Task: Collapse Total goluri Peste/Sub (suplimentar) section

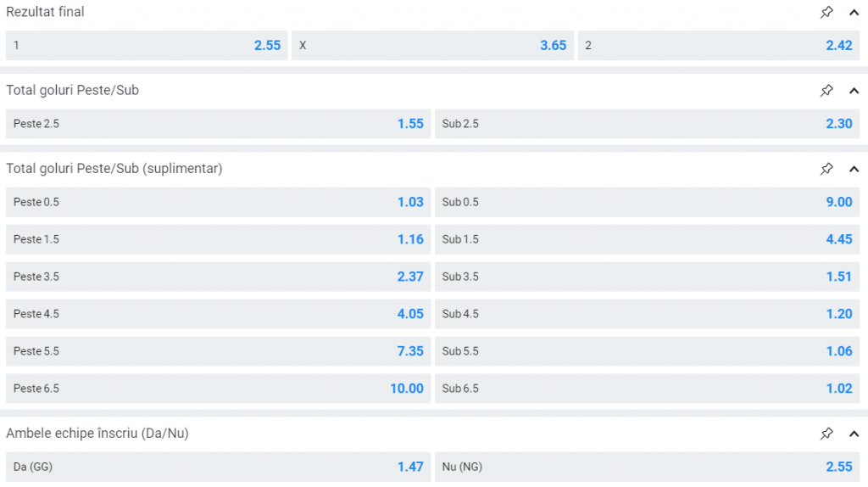Action: [854, 169]
